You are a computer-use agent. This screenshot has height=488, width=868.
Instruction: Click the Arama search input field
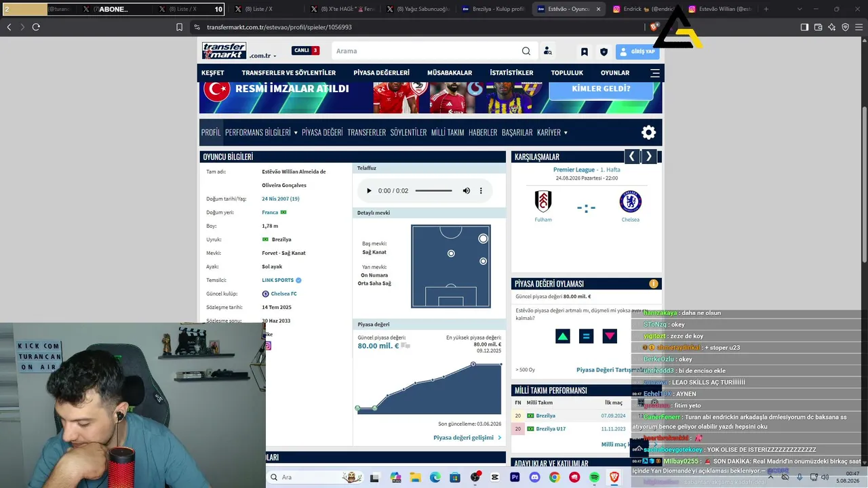click(x=427, y=51)
